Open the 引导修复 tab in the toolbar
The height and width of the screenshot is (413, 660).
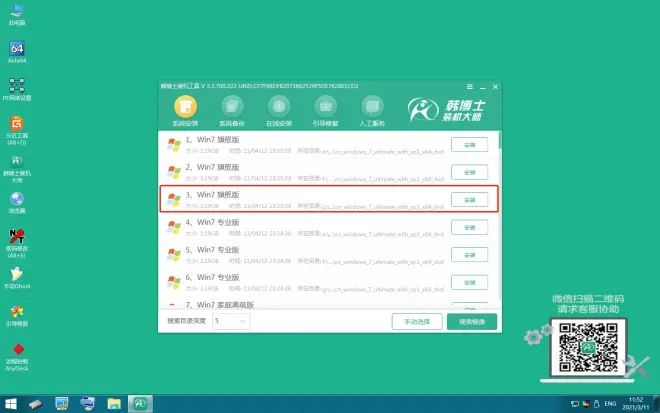click(325, 111)
